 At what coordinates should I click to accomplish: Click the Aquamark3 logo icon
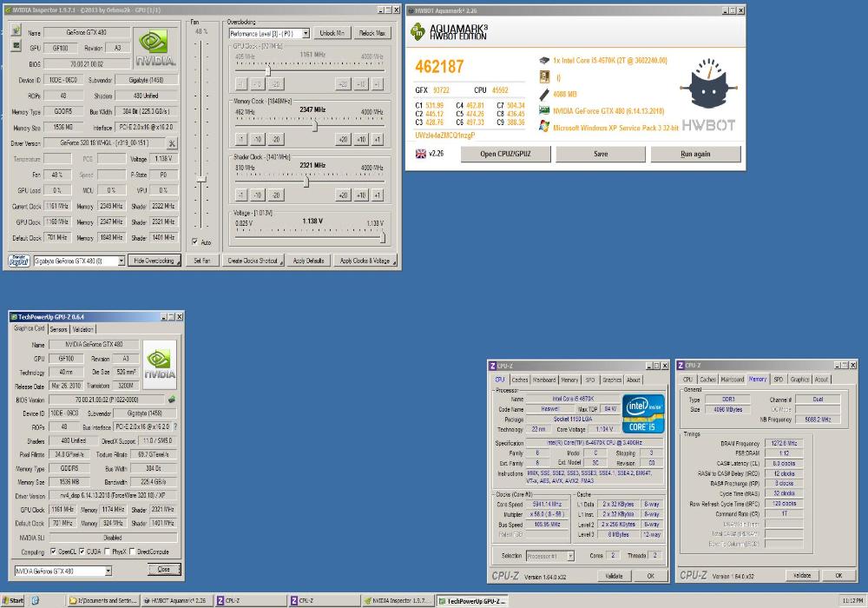point(418,31)
